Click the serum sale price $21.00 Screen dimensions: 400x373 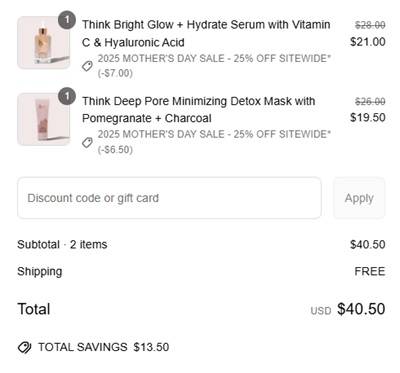(x=368, y=42)
